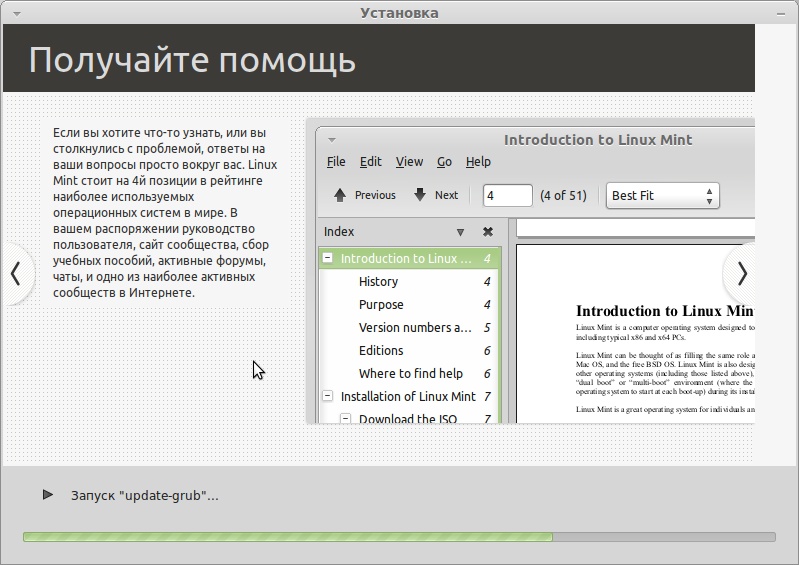
Task: Open the Index sidebar dropdown arrow
Action: tap(460, 232)
